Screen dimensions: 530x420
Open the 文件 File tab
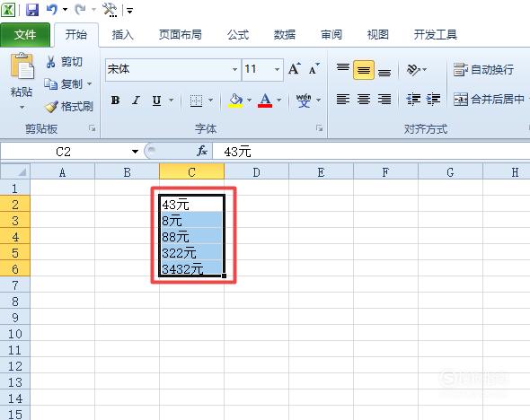point(25,34)
